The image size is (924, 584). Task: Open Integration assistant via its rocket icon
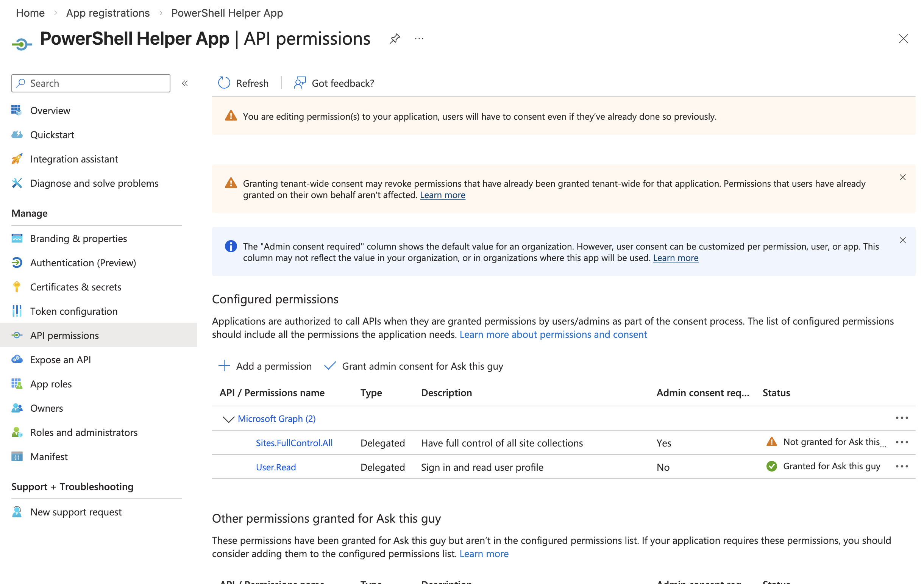[17, 159]
